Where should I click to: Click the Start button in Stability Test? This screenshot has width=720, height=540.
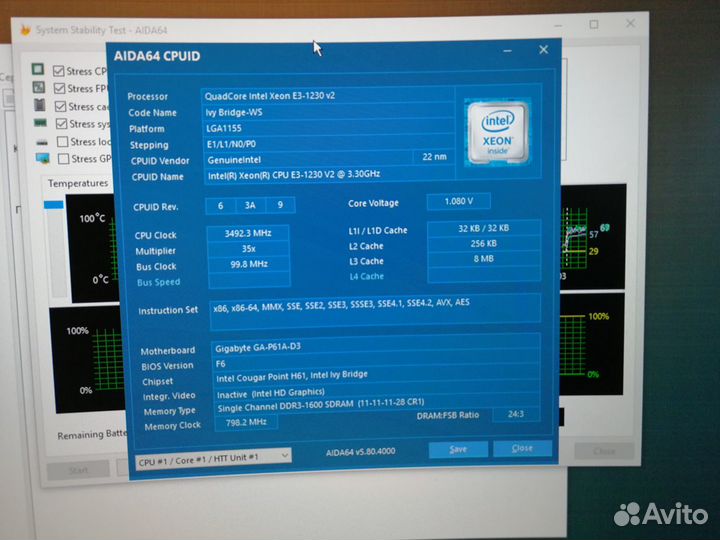[79, 470]
